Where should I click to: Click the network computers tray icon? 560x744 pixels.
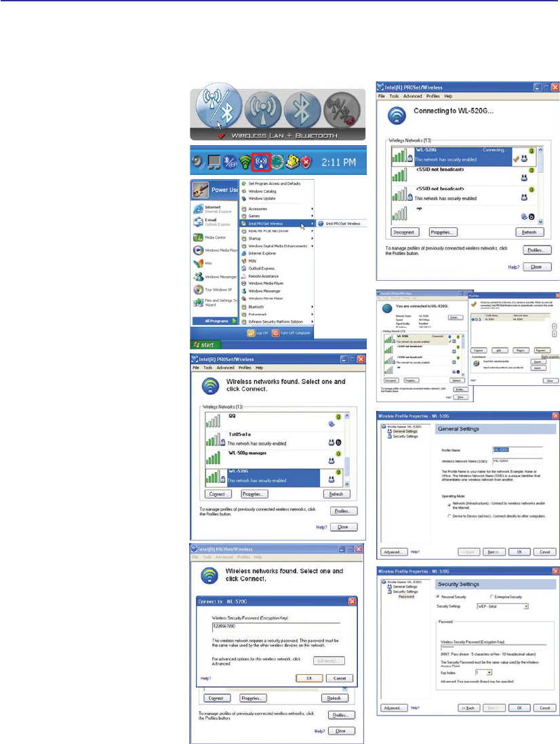(214, 163)
